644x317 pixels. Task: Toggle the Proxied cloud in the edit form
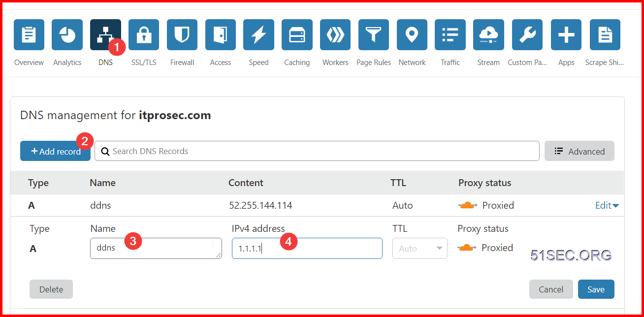[x=467, y=248]
